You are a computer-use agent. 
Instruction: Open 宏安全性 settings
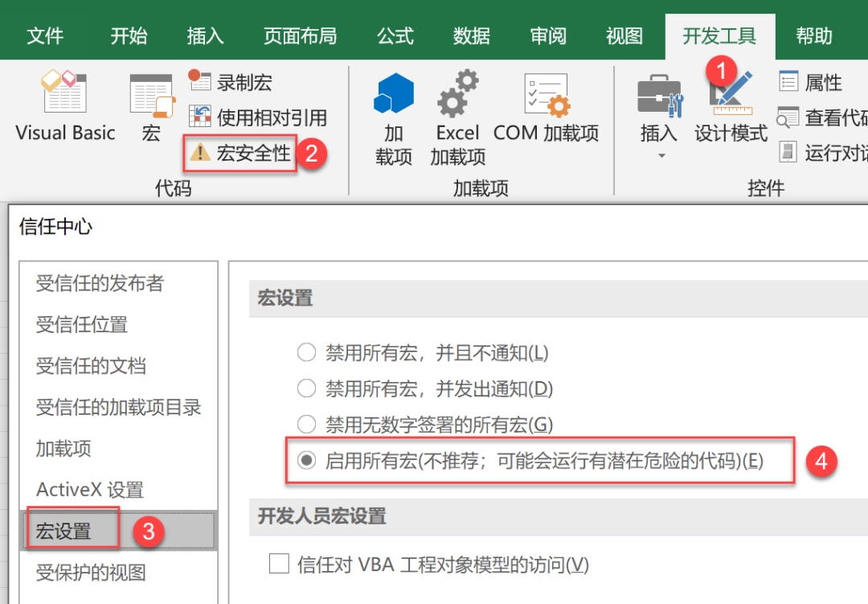[x=252, y=152]
